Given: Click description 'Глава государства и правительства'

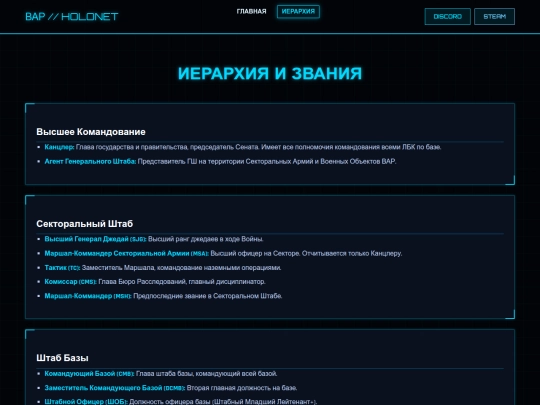Looking at the screenshot, I should (259, 147).
